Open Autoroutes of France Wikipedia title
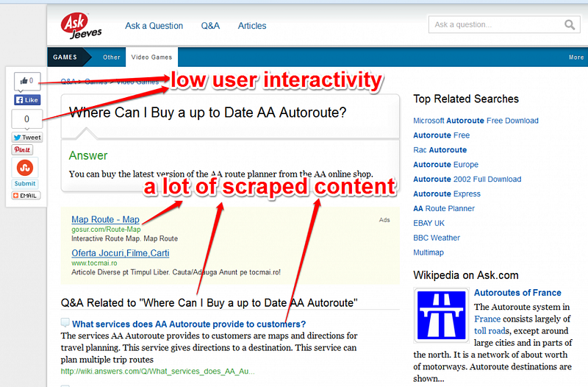 tap(517, 292)
